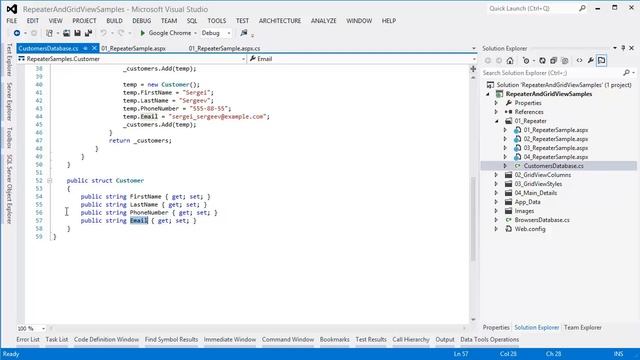Screen dimensions: 640x360
Task: Click the Navigate Backward toolbar icon
Action: [x=17, y=33]
